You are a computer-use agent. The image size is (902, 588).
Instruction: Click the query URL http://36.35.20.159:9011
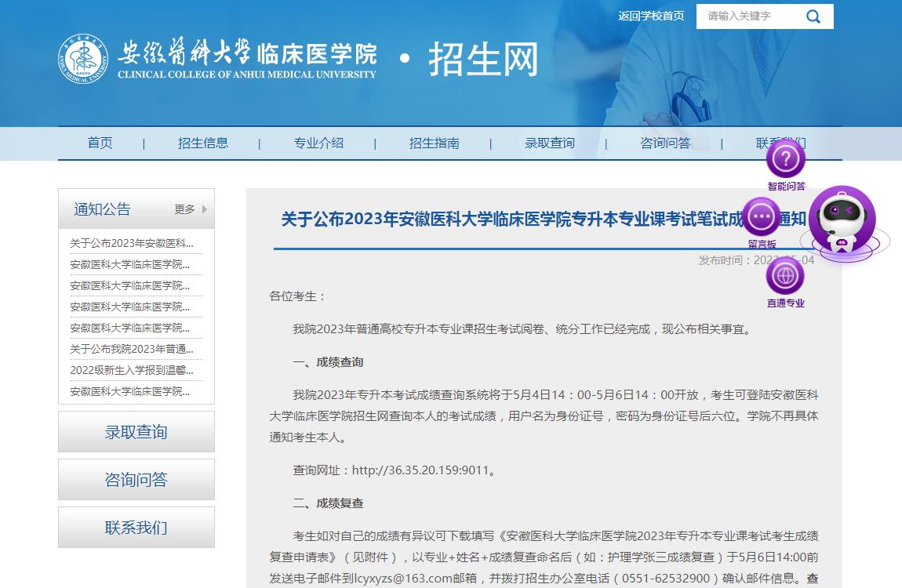(420, 470)
